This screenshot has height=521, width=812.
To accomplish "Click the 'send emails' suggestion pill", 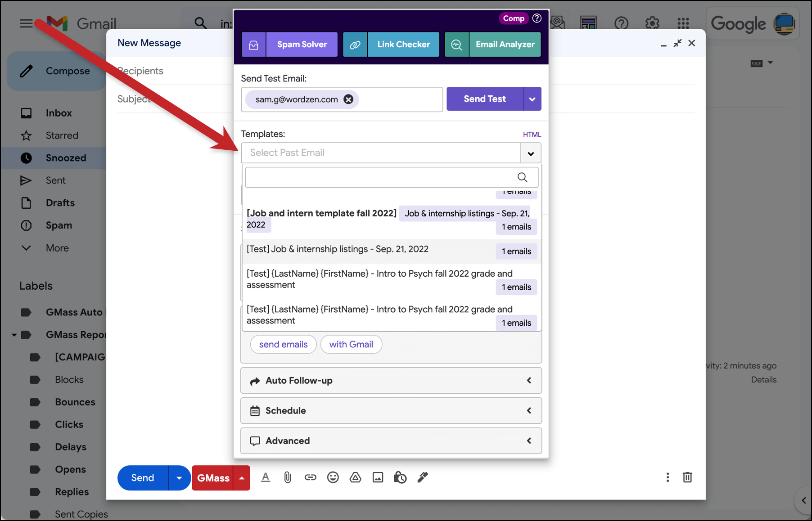I will pos(283,345).
